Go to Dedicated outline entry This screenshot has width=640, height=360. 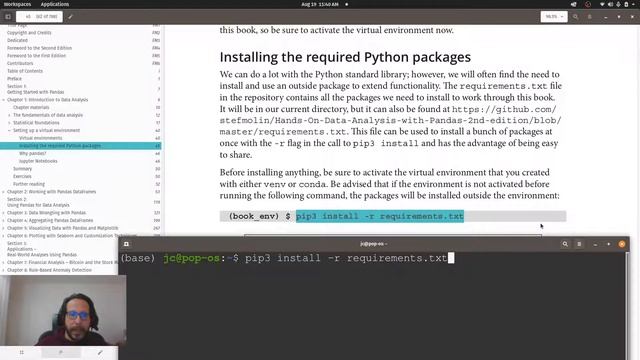(17, 40)
